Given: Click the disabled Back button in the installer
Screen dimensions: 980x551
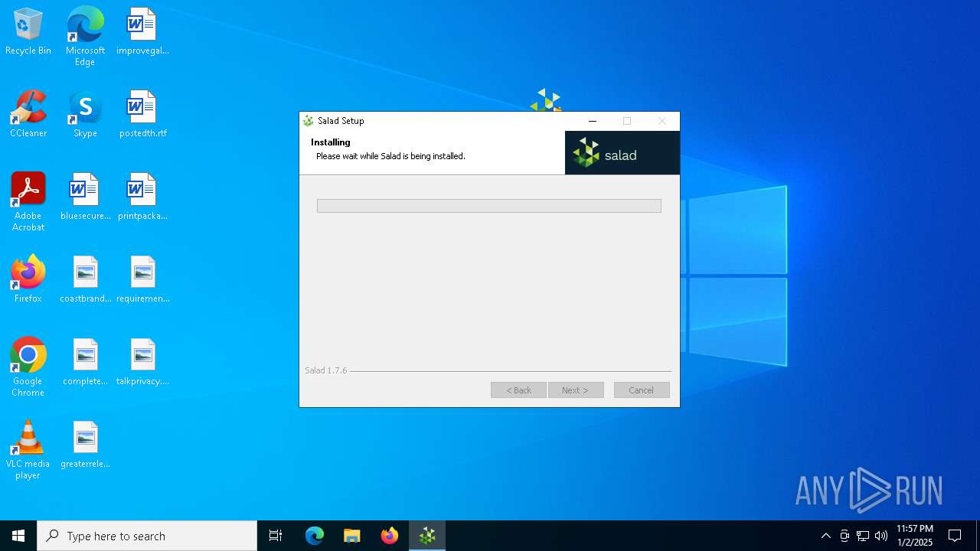Looking at the screenshot, I should click(x=518, y=390).
